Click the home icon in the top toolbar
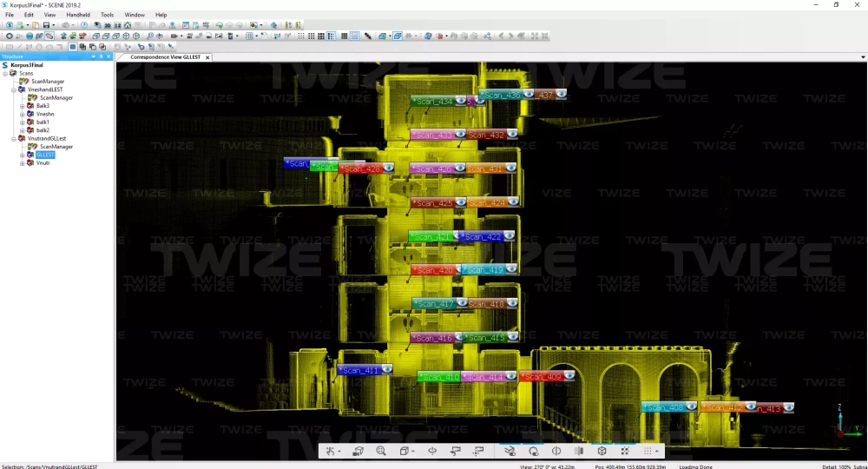This screenshot has width=868, height=469. pyautogui.click(x=128, y=25)
